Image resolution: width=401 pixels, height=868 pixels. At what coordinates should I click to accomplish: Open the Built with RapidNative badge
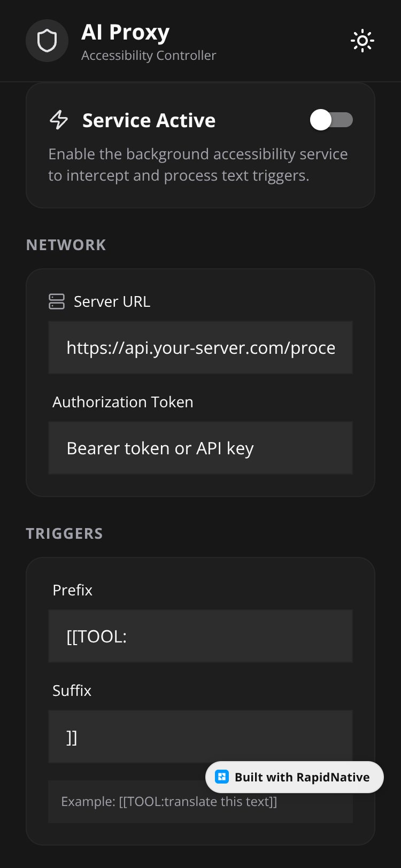click(295, 777)
